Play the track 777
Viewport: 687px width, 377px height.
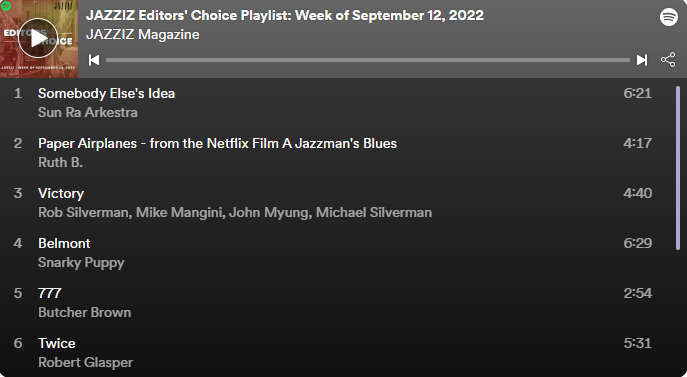tap(333, 303)
